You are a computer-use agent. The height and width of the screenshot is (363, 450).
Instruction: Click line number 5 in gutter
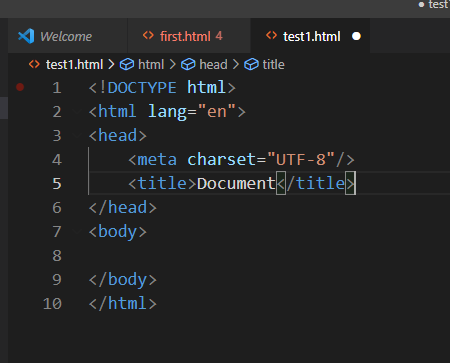coord(57,184)
